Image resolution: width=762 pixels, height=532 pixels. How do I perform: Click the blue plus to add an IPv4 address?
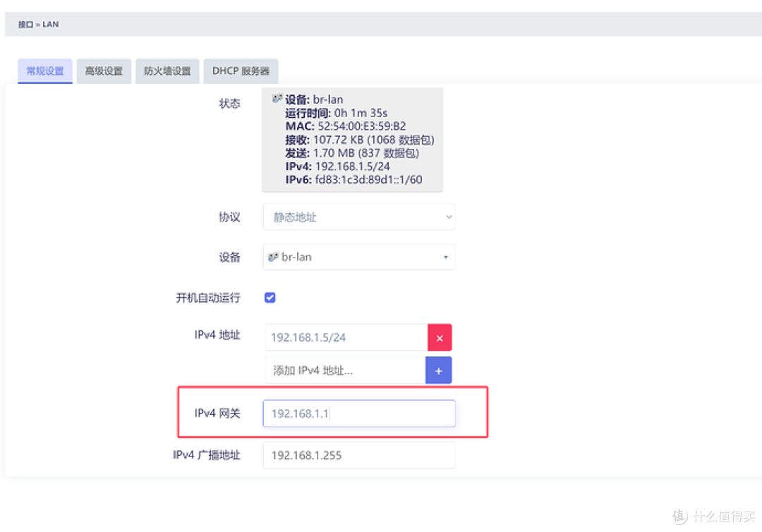[438, 370]
